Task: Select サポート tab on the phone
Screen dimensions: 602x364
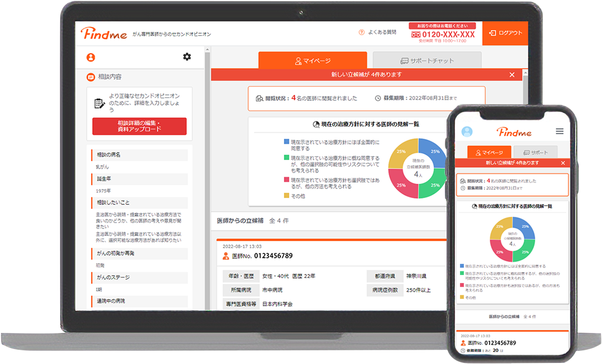Action: pyautogui.click(x=535, y=152)
